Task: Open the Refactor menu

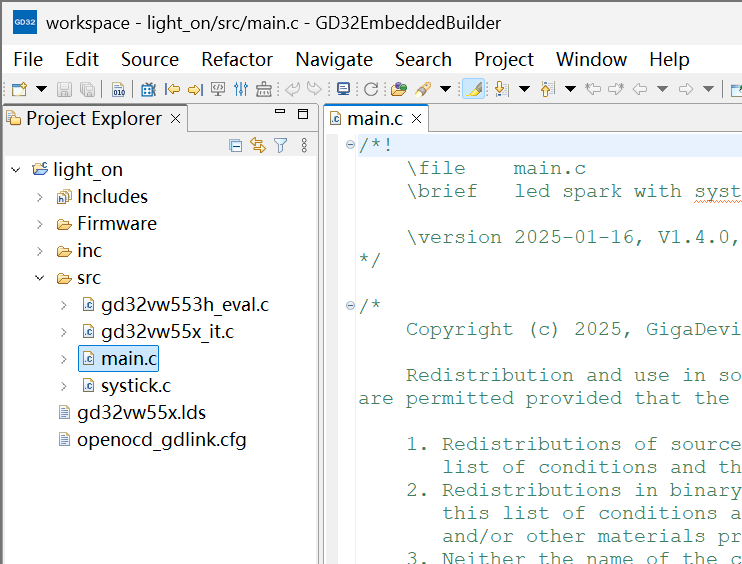Action: click(237, 60)
